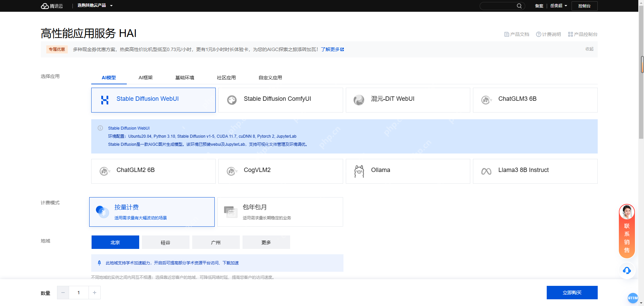Click the quantity input field
This screenshot has height=306, width=644.
pos(79,293)
